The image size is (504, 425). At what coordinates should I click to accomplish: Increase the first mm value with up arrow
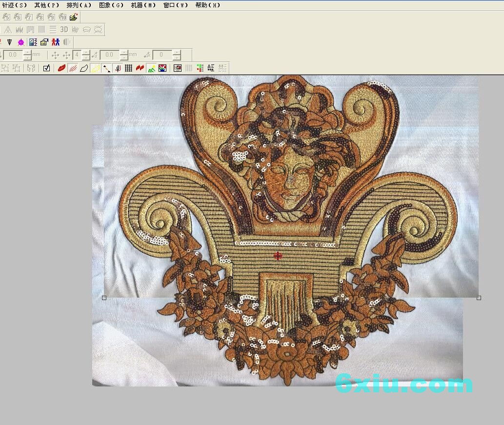coord(27,53)
